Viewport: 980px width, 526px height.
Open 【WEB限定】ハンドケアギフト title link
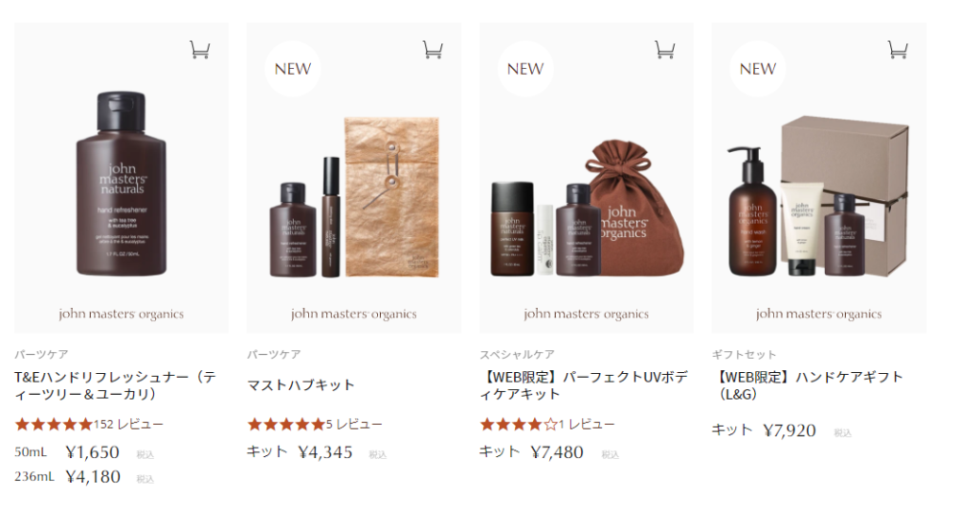pos(808,385)
